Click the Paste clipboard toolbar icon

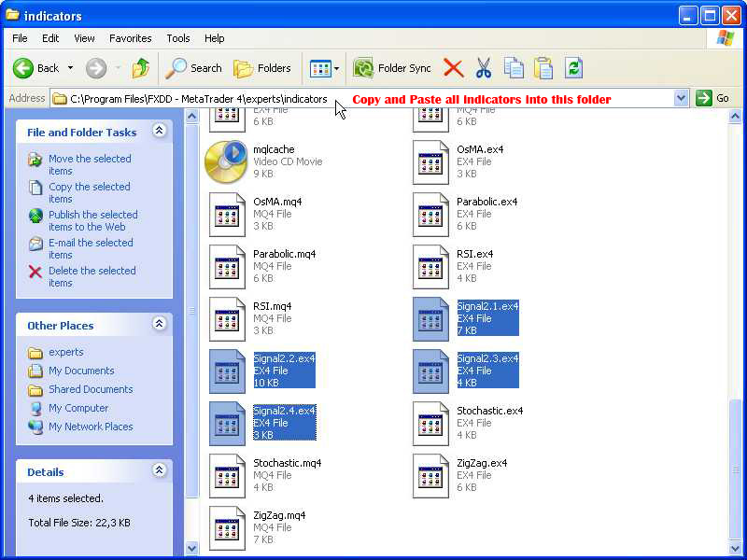543,68
